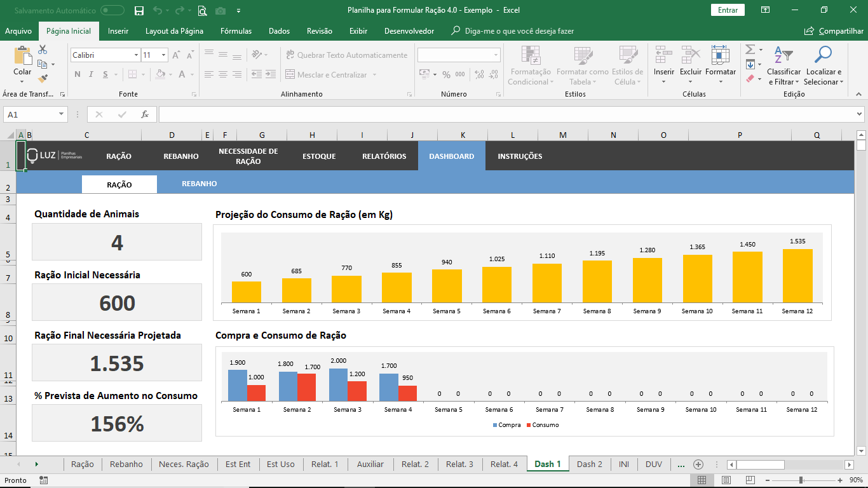
Task: Open Localizar e Selecionar magnifier
Action: (824, 66)
